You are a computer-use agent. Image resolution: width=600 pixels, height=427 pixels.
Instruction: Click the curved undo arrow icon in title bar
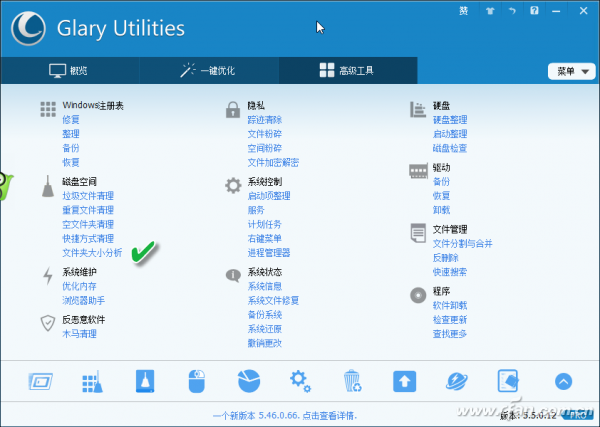pyautogui.click(x=512, y=11)
